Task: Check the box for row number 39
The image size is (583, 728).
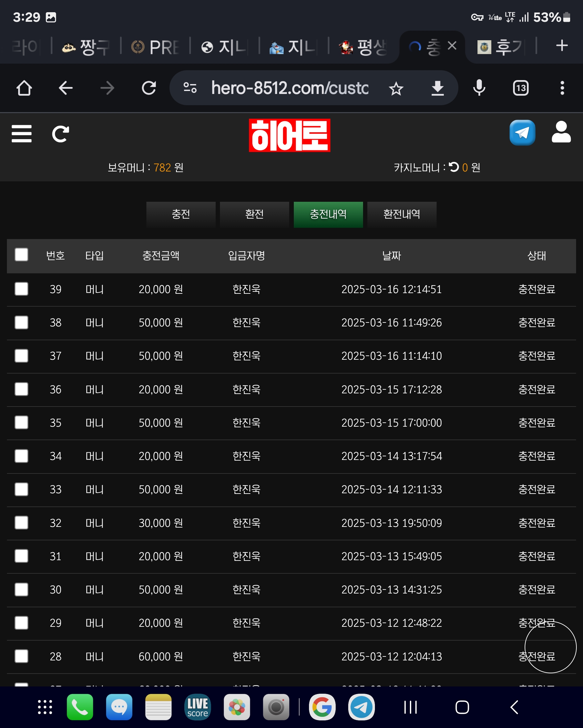Action: pyautogui.click(x=22, y=289)
